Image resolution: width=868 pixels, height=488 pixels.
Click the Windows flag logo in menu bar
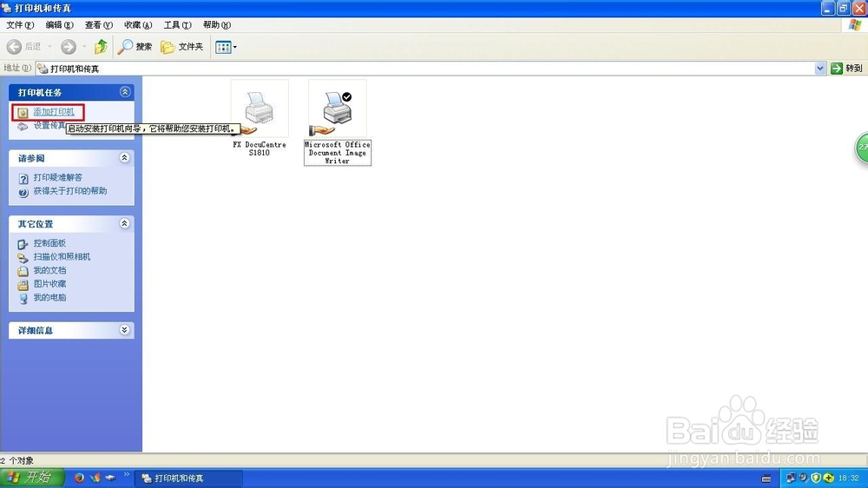tap(855, 25)
